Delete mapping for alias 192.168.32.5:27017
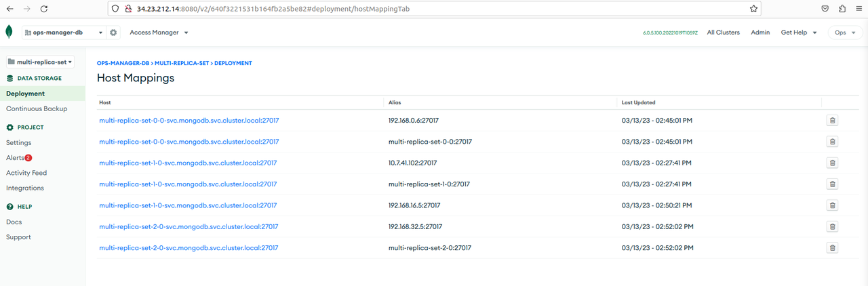The image size is (868, 286). pos(832,226)
